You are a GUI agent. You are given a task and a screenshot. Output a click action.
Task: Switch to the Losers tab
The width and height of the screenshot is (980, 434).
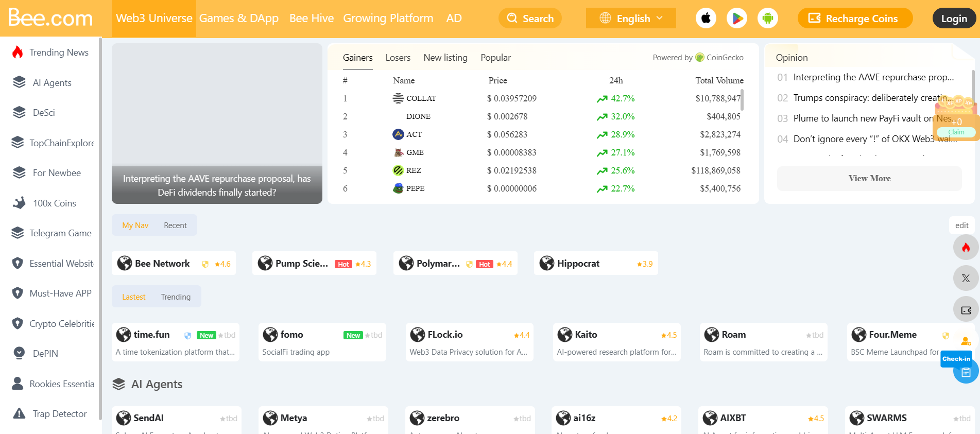click(x=398, y=58)
